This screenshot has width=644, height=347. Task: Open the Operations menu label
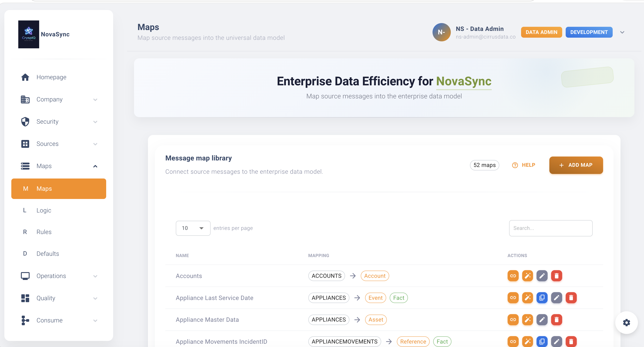tap(51, 276)
